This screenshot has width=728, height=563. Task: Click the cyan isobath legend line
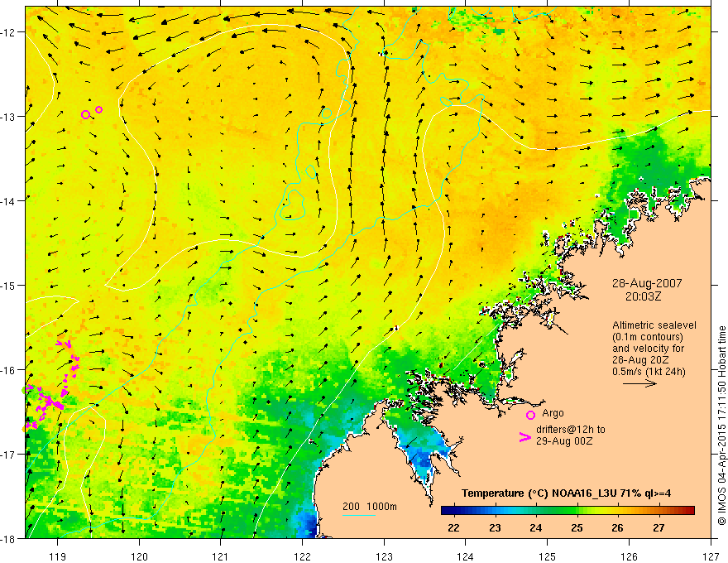[359, 515]
